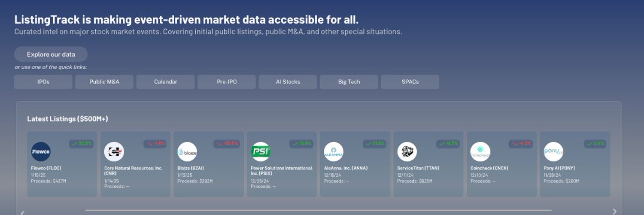Open the Public M&A quick link
Screen dimensions: 644x215
[104, 82]
